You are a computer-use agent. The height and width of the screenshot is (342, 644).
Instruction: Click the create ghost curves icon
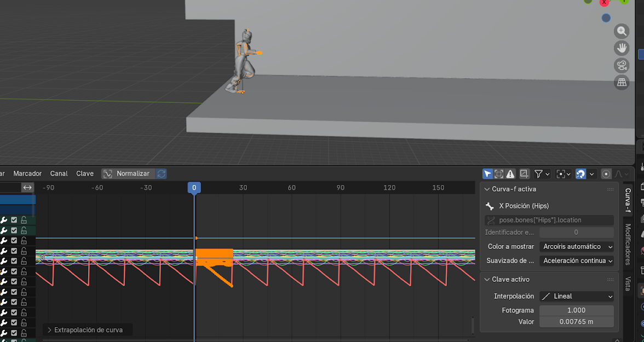tap(524, 174)
